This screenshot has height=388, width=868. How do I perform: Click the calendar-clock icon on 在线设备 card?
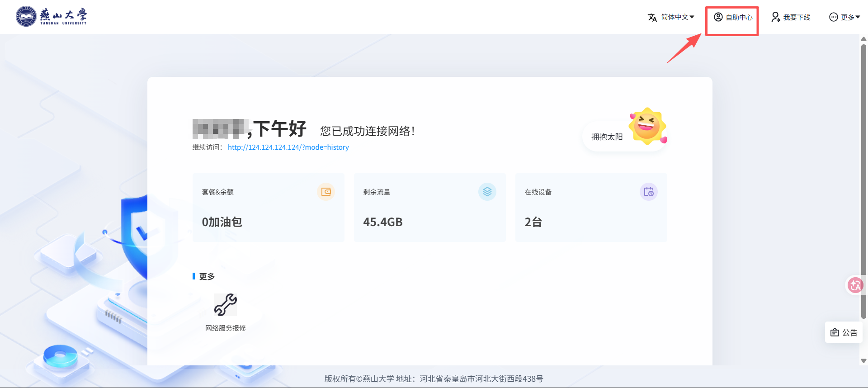click(x=648, y=192)
